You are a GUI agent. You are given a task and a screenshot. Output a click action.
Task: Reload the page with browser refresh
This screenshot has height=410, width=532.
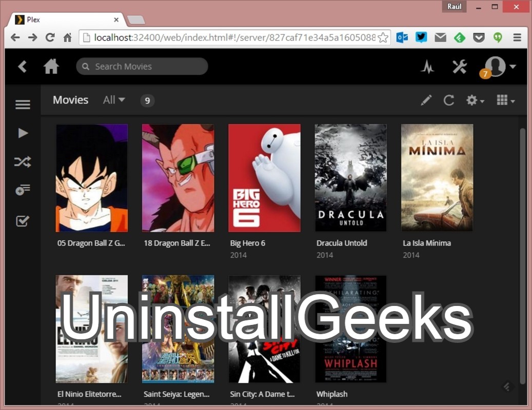tap(50, 37)
